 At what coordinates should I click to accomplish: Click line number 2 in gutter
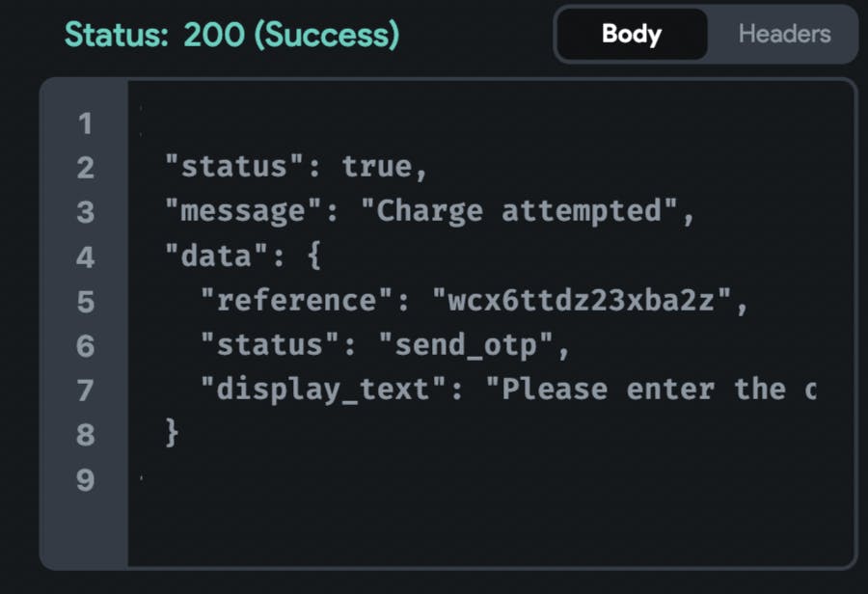click(85, 168)
